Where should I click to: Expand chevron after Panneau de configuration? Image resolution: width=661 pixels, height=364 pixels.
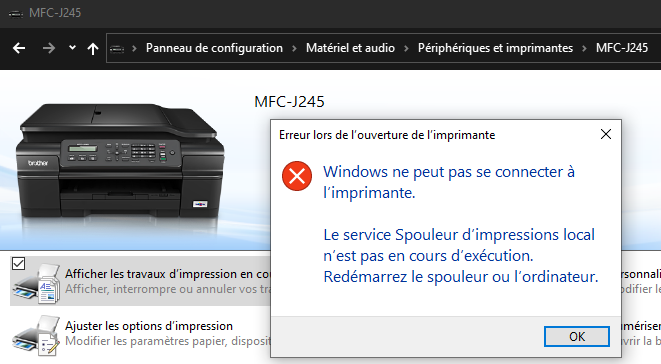[x=294, y=49]
